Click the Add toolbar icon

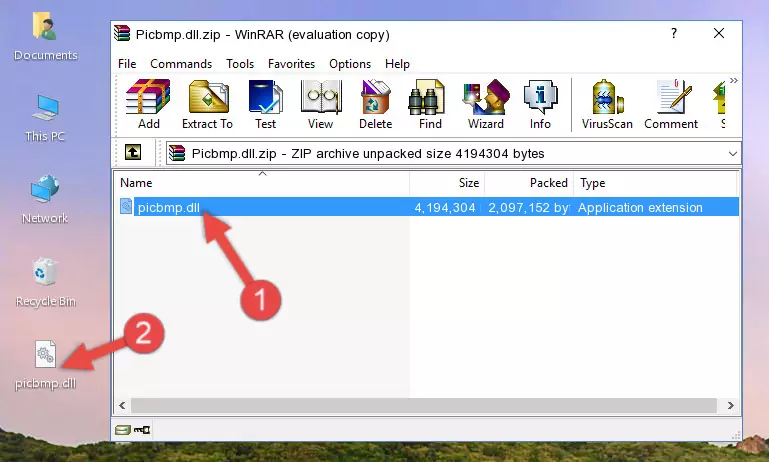click(x=148, y=104)
